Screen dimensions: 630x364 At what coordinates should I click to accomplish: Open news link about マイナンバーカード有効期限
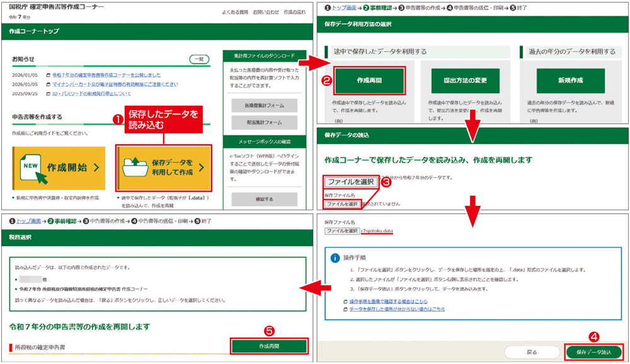115,84
